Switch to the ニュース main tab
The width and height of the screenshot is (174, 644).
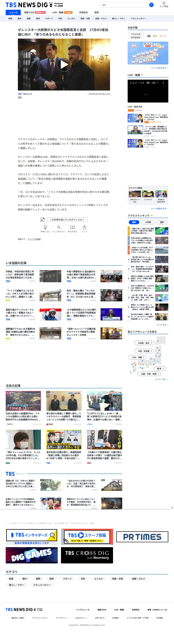click(x=13, y=12)
